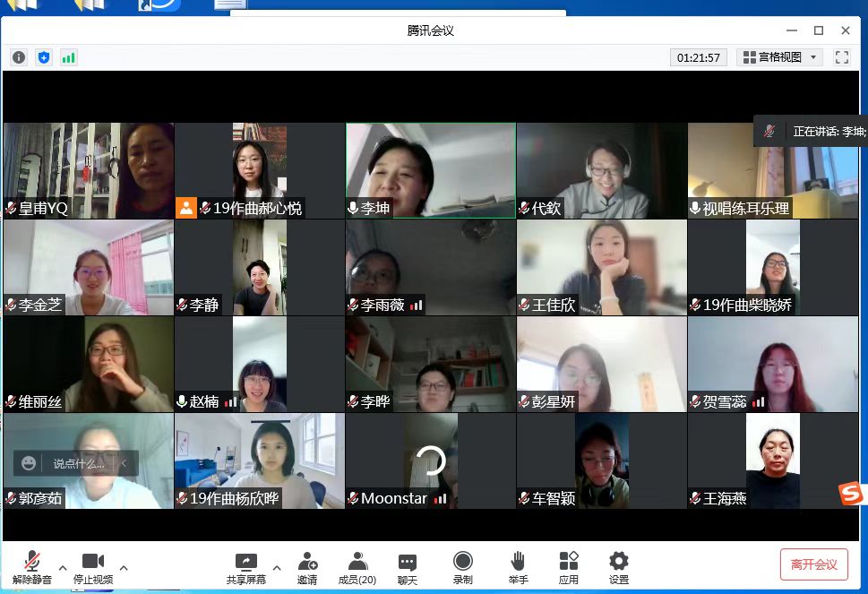
Task: Open the 邀请 invite icon
Action: click(x=307, y=567)
